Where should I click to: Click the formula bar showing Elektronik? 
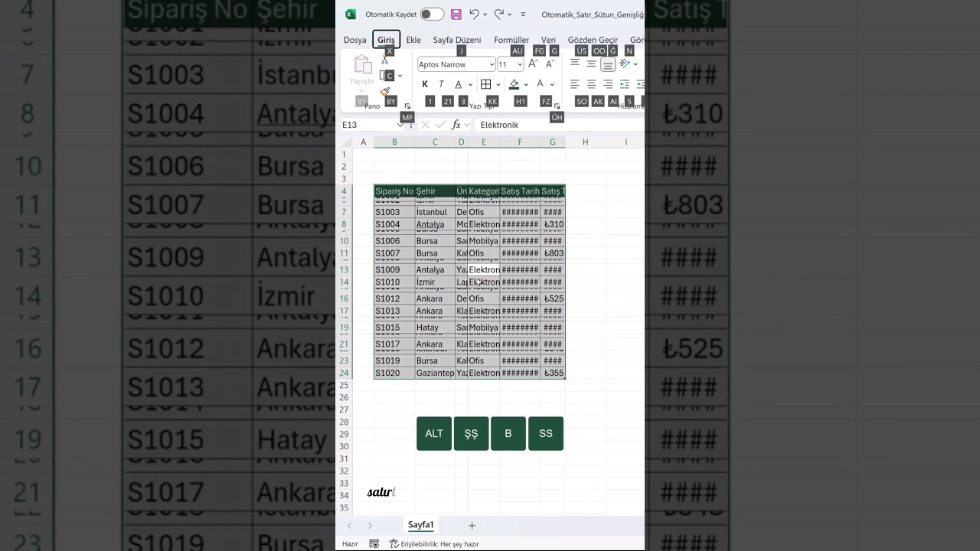(x=559, y=125)
